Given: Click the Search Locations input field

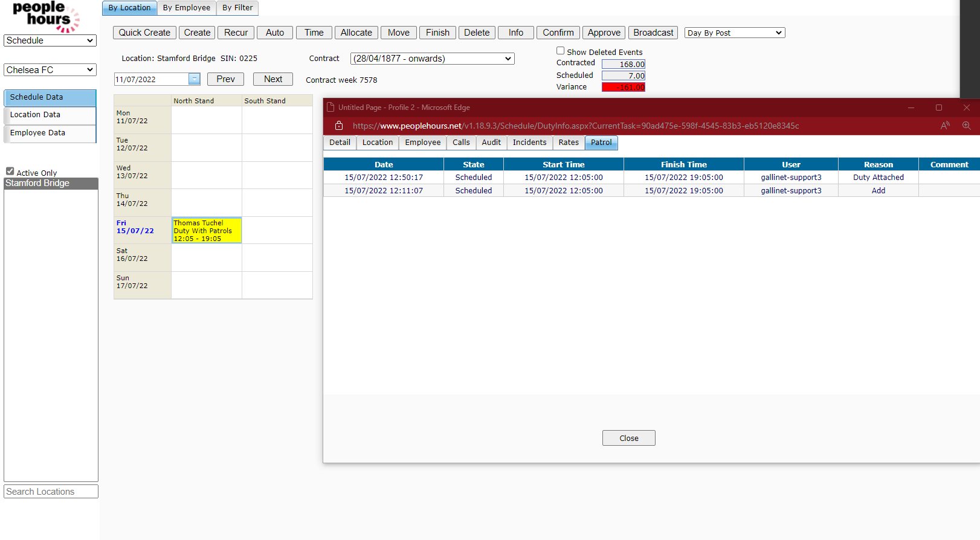Looking at the screenshot, I should [51, 492].
